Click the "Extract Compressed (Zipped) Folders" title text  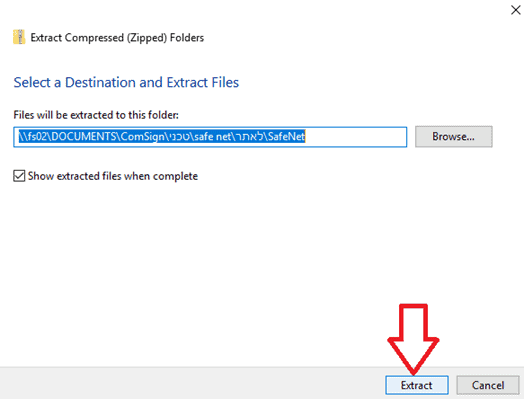coord(117,37)
